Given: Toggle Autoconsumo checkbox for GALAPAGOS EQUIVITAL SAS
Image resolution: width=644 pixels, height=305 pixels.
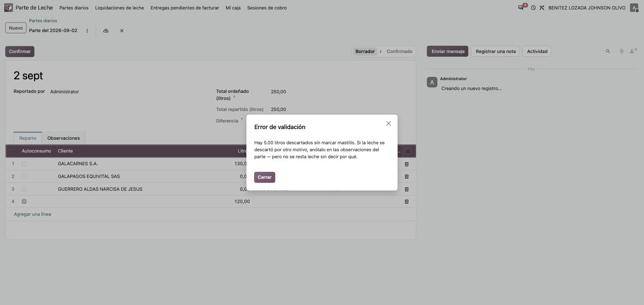Looking at the screenshot, I should (24, 177).
